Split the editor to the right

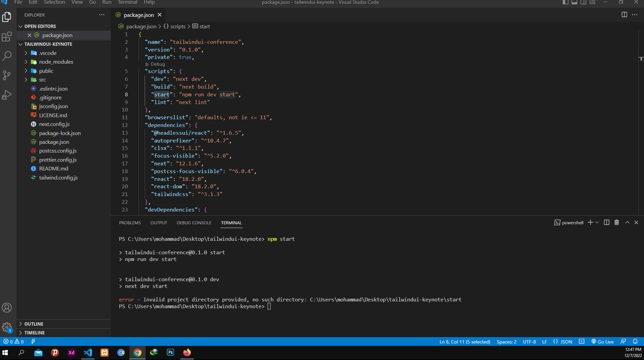(624, 15)
